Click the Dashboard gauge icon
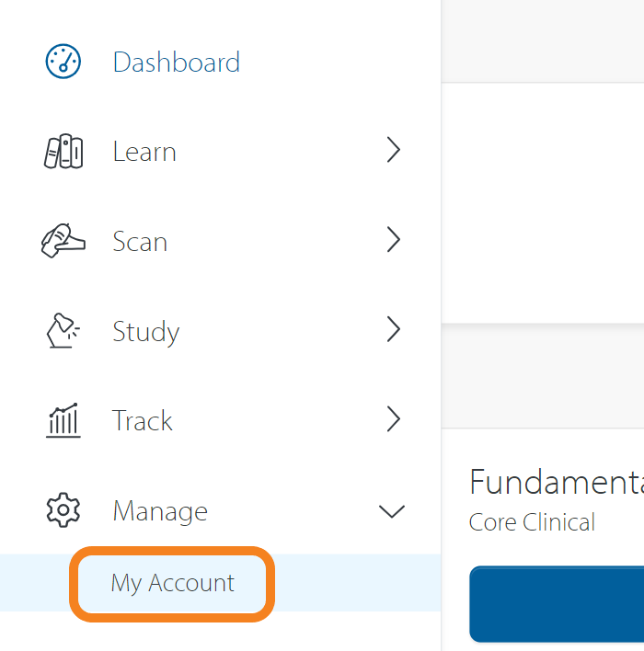 pos(63,62)
